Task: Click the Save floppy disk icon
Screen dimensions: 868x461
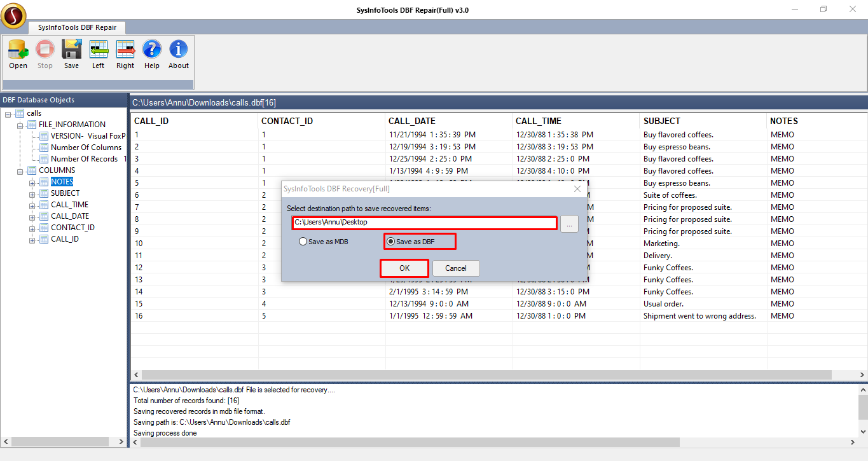Action: [71, 50]
